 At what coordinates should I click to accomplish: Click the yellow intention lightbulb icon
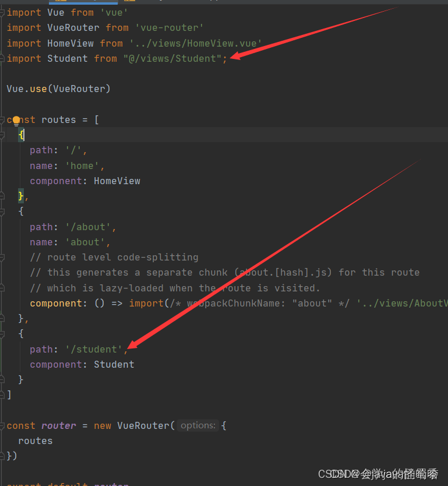[16, 121]
